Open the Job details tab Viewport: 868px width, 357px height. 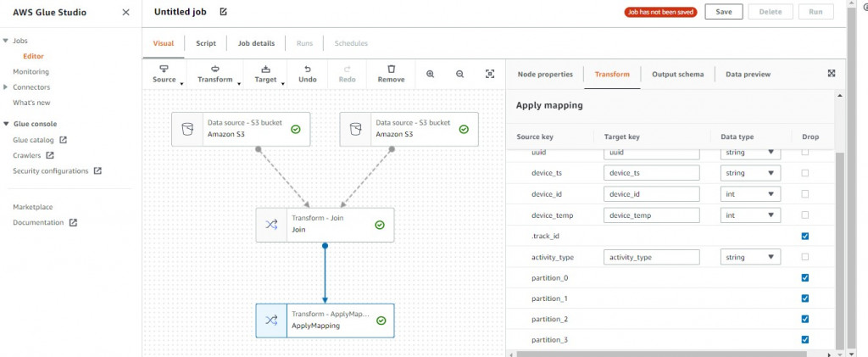pos(256,43)
